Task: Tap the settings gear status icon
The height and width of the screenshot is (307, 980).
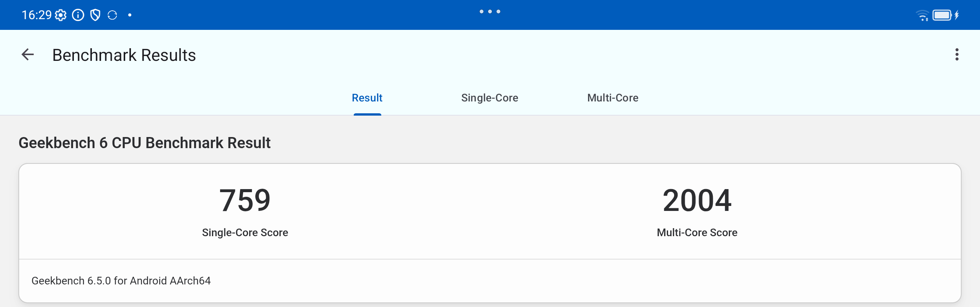Action: 60,15
